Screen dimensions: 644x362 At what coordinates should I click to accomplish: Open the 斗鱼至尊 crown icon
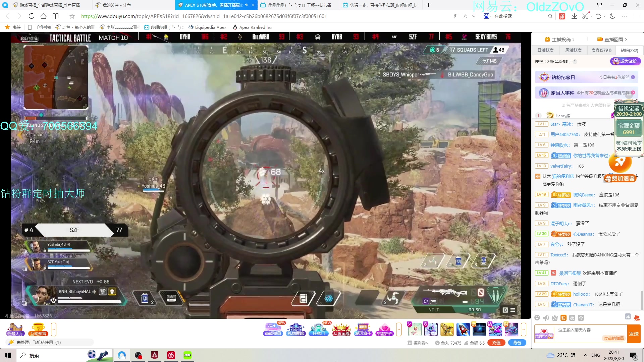tap(341, 329)
